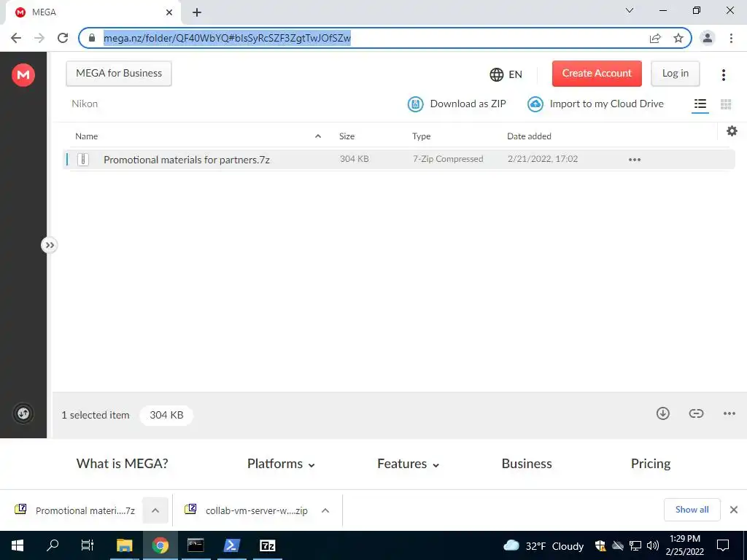Click Download as ZIP
This screenshot has height=560, width=747.
pos(457,104)
